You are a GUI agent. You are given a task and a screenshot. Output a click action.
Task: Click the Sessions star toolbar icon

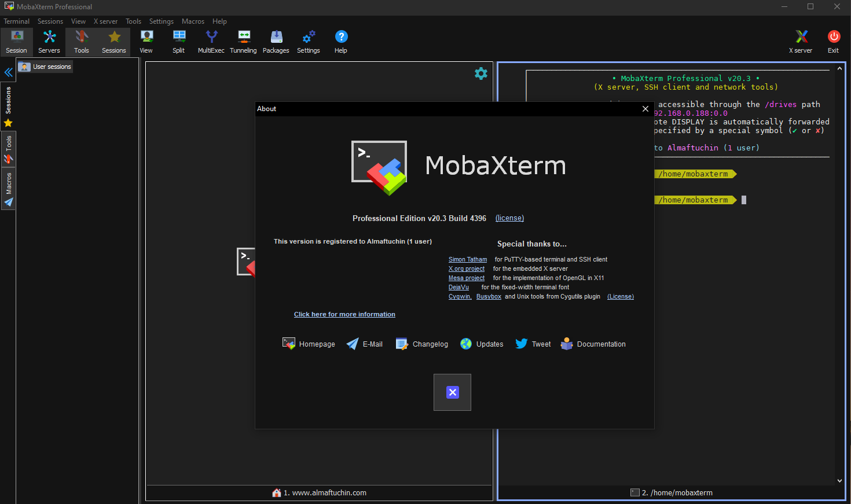114,42
